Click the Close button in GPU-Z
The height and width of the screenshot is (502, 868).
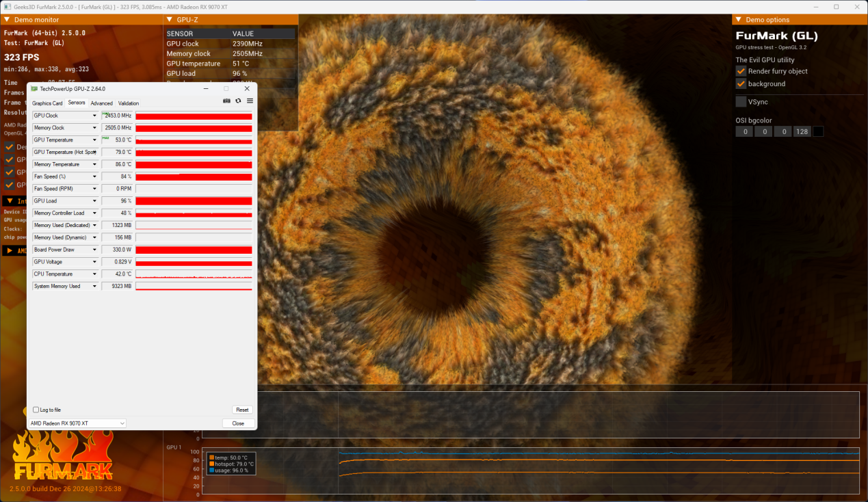tap(237, 423)
